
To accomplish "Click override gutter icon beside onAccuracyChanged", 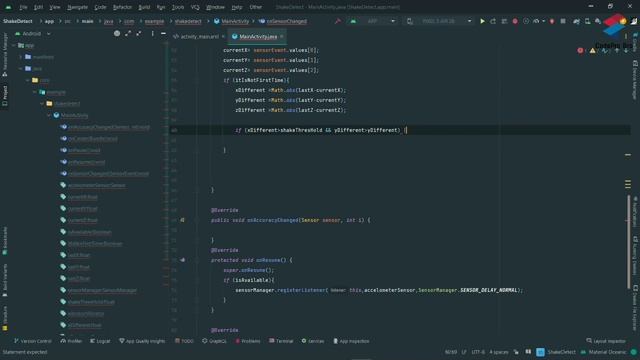I will pos(182,220).
